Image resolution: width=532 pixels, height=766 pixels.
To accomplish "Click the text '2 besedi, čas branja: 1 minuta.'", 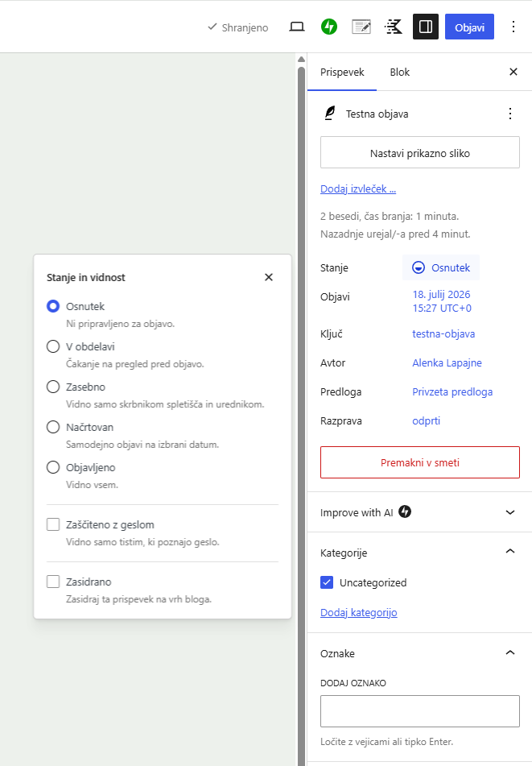I will click(x=390, y=216).
